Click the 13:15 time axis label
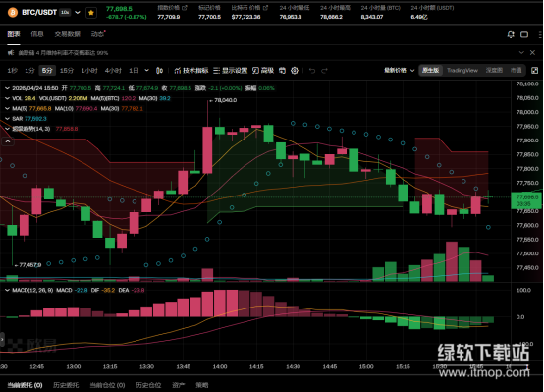Image resolution: width=544 pixels, height=392 pixels. click(110, 366)
